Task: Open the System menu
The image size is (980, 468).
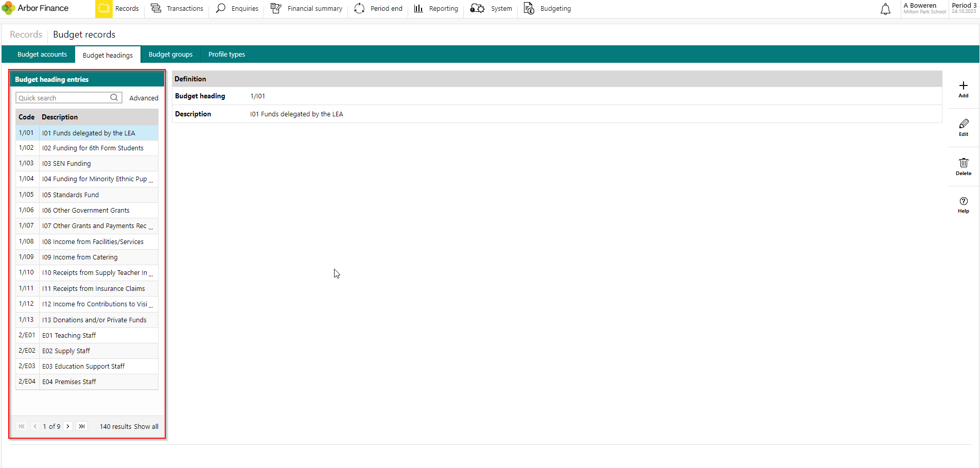Action: point(491,9)
